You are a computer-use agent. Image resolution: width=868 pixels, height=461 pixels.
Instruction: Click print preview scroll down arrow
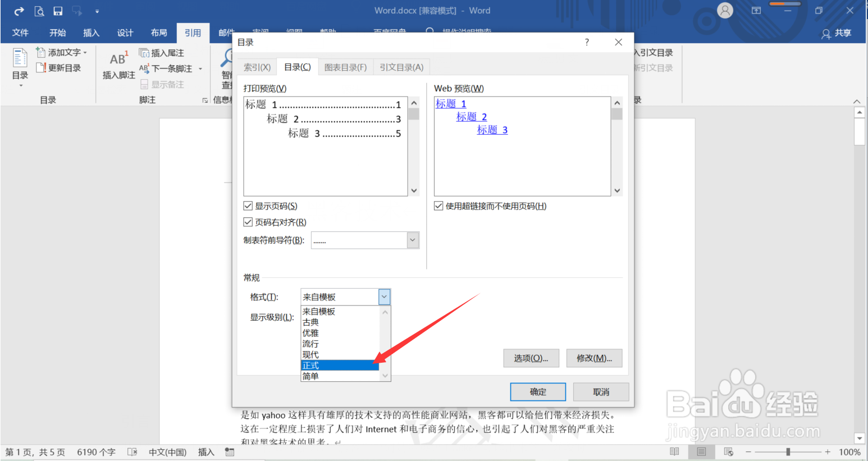click(414, 190)
